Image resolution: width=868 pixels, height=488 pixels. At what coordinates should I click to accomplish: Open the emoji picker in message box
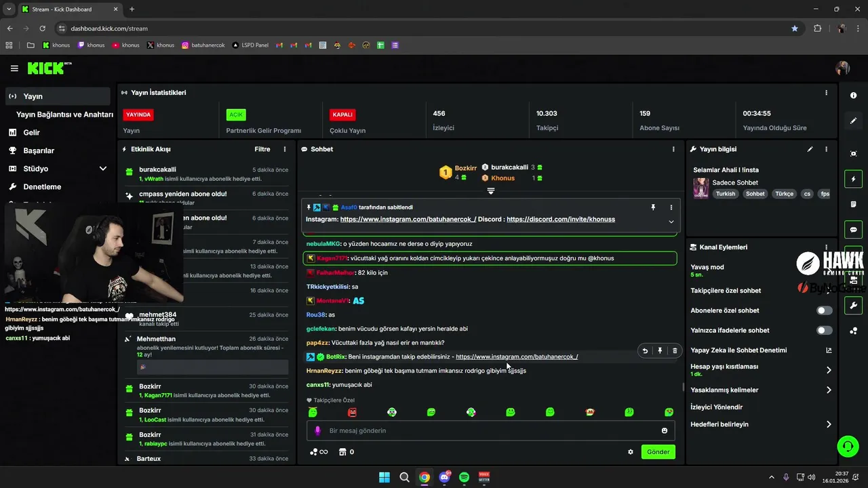[x=665, y=430]
